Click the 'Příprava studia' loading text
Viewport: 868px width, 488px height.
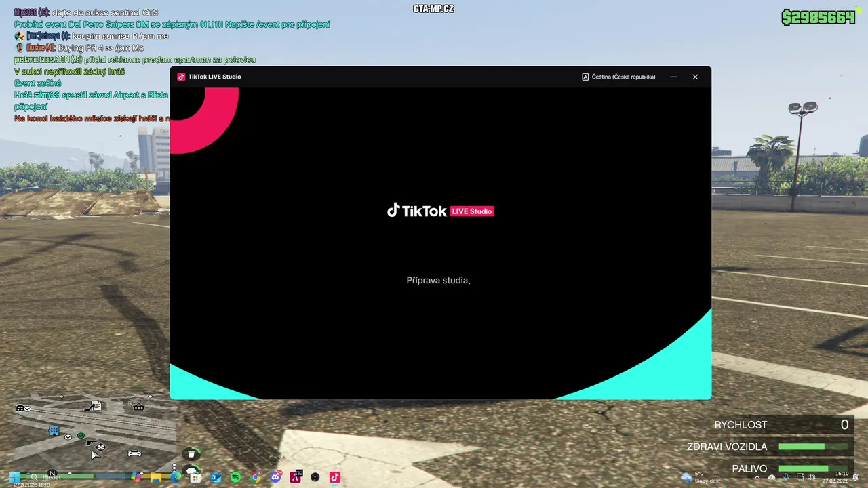tap(438, 280)
